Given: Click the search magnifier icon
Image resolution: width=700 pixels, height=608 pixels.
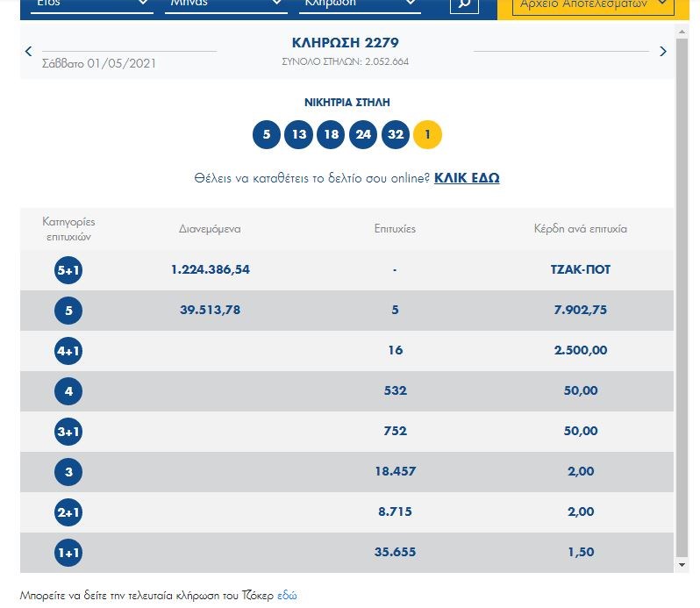Looking at the screenshot, I should [x=464, y=4].
